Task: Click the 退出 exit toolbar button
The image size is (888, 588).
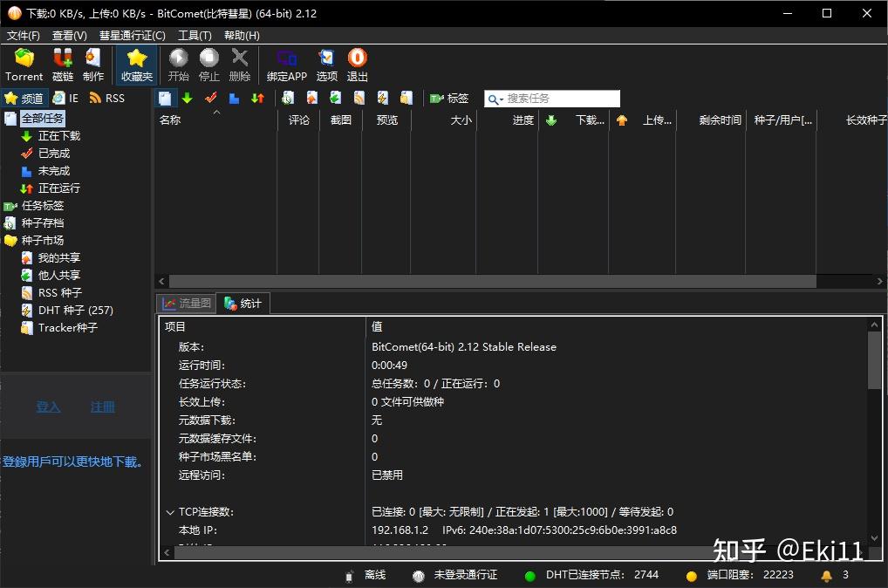Action: point(358,65)
